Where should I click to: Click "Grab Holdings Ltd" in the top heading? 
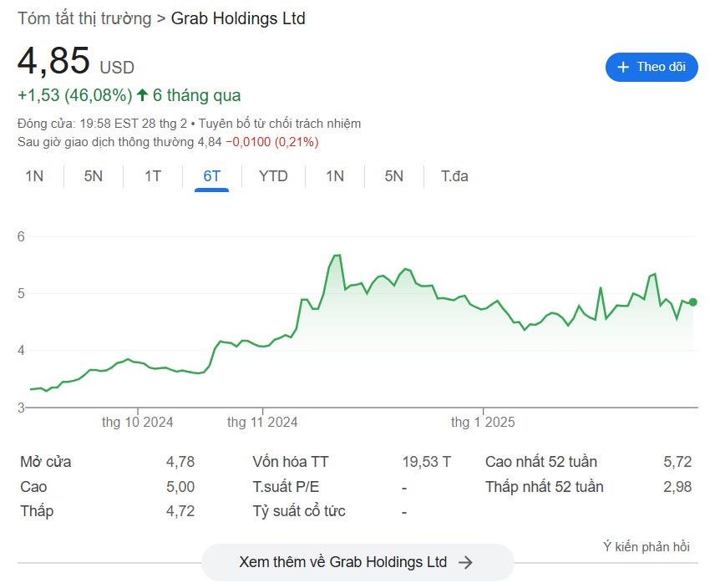click(238, 18)
